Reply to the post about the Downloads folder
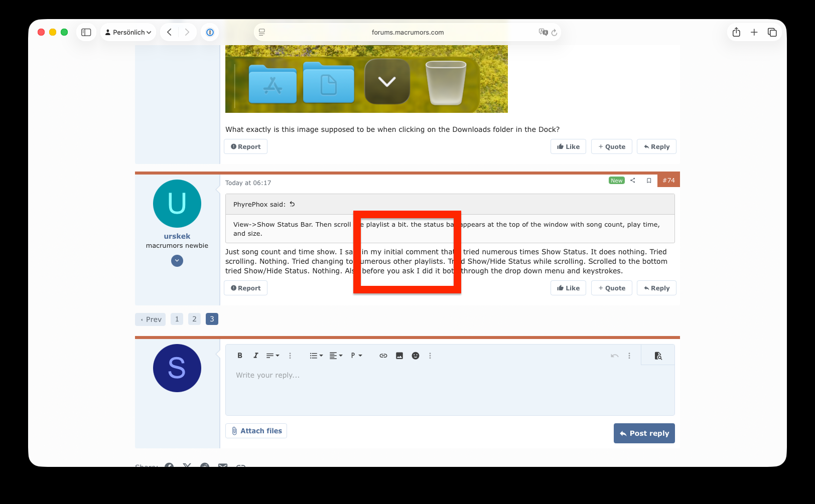Viewport: 815px width, 504px height. [x=656, y=146]
